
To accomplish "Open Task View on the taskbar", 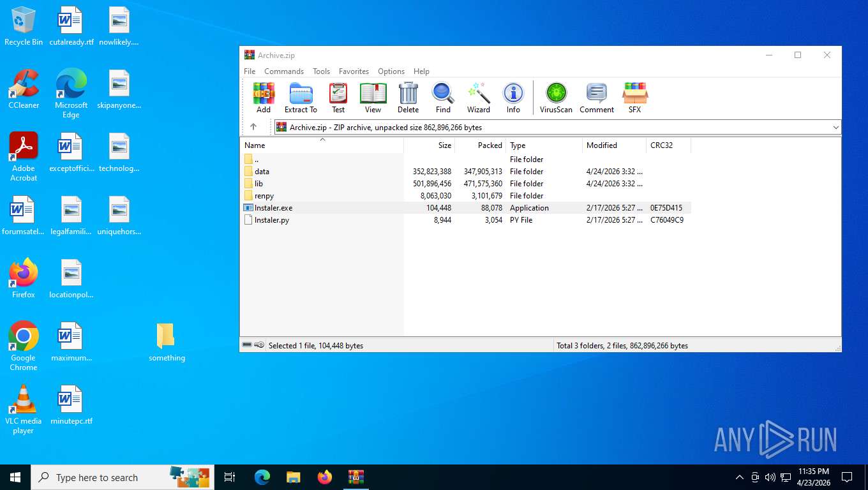I will 230,477.
